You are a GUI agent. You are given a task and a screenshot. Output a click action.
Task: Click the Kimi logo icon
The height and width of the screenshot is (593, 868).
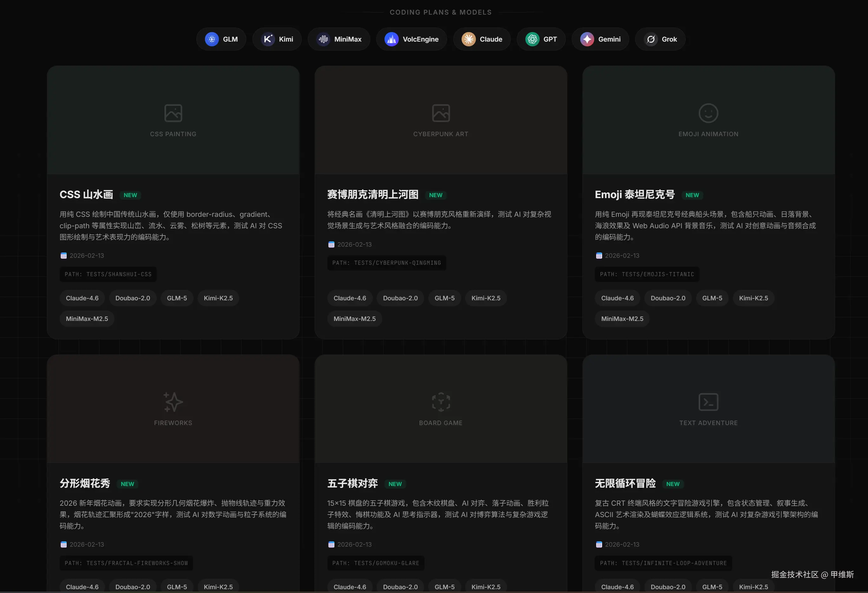click(268, 39)
